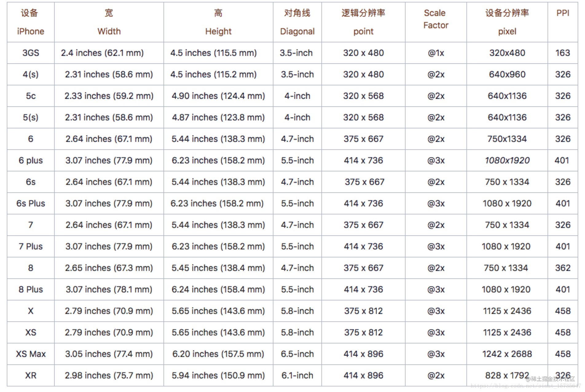Viewport: 585px width, 392px height.
Task: Click the '@1x' scale factor cell
Action: click(436, 53)
